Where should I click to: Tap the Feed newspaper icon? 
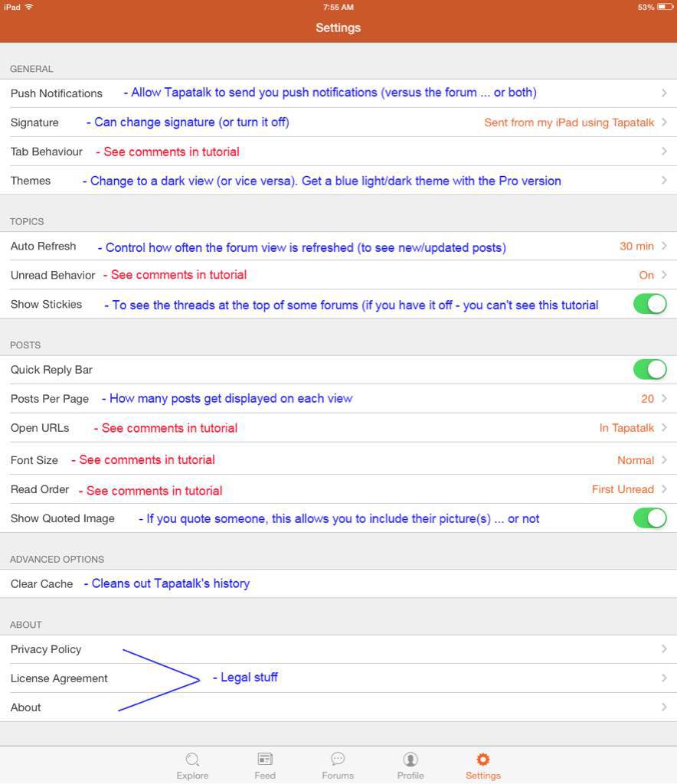(265, 759)
